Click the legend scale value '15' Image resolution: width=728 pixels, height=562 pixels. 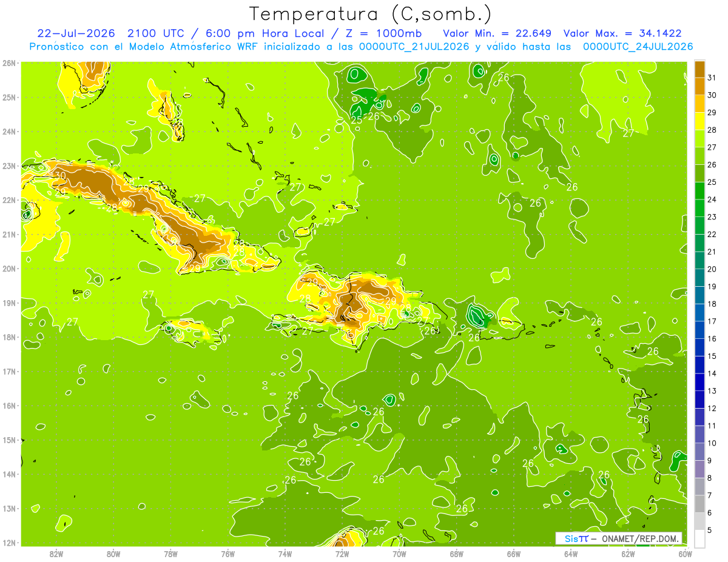point(712,356)
